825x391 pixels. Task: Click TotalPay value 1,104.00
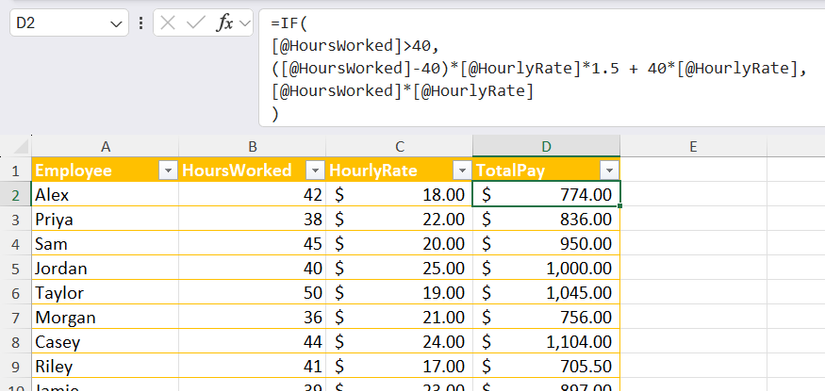[x=546, y=342]
